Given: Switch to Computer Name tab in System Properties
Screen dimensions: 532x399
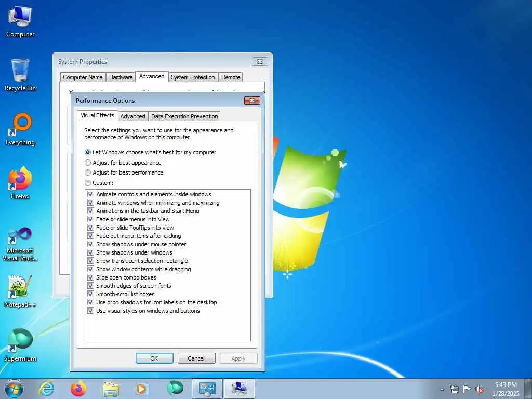Looking at the screenshot, I should (83, 77).
